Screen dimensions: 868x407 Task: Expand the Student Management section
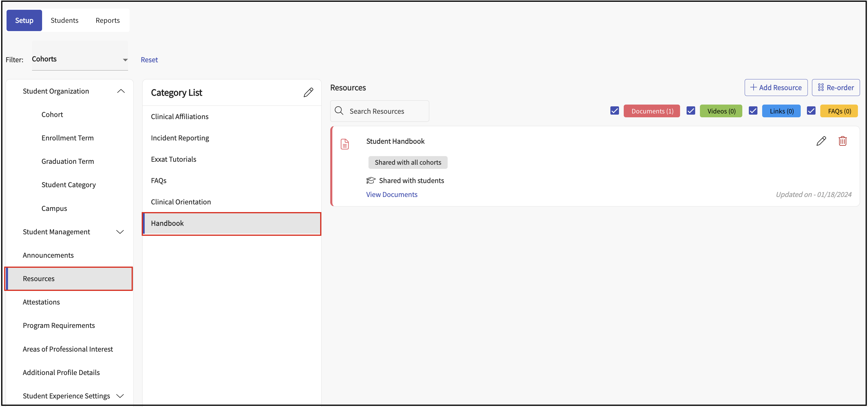coord(120,232)
